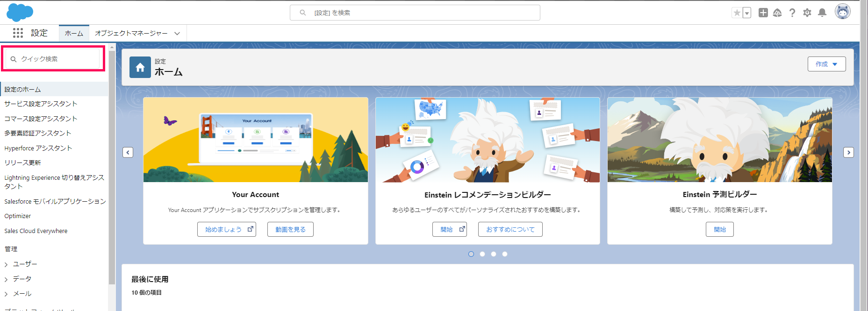
Task: Open the notifications bell icon
Action: 822,13
